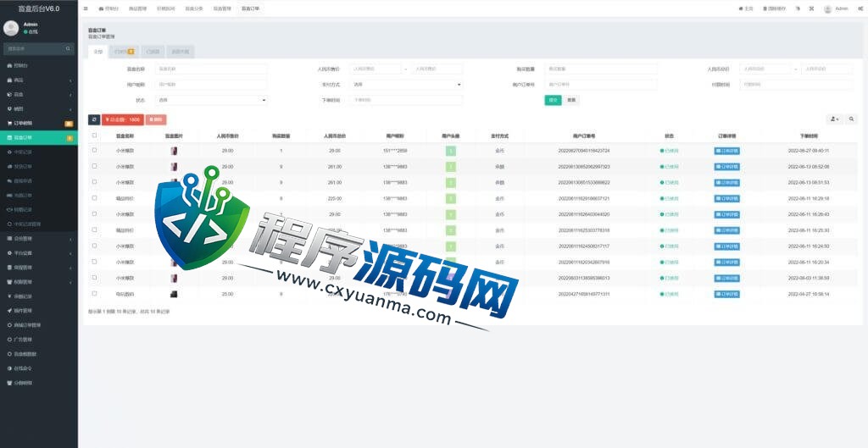Open order details for the 2022-06-27 09:40:11 row
Screen dimensions: 868x448
tap(726, 151)
